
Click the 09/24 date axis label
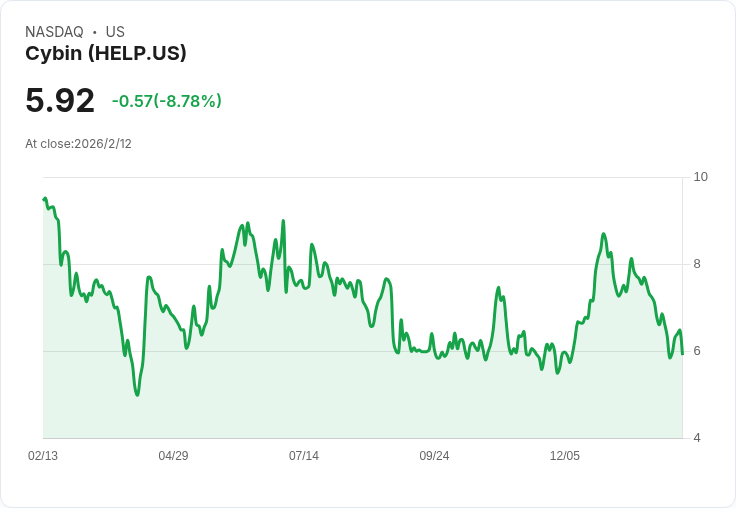434,456
